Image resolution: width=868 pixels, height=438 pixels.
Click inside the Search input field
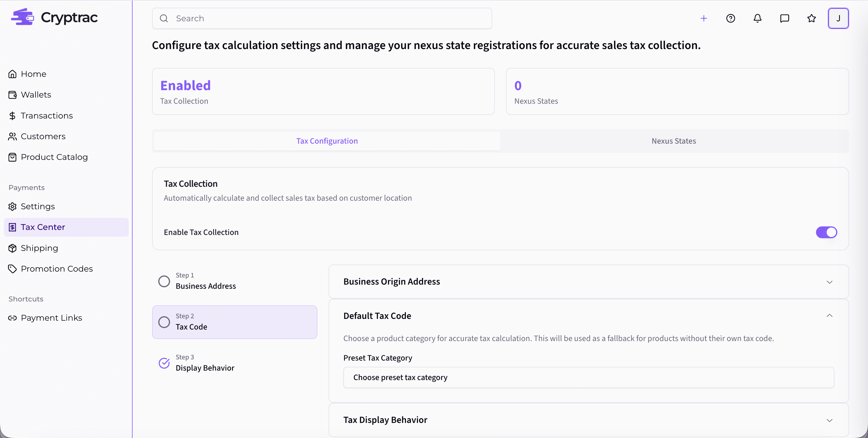tap(303, 18)
